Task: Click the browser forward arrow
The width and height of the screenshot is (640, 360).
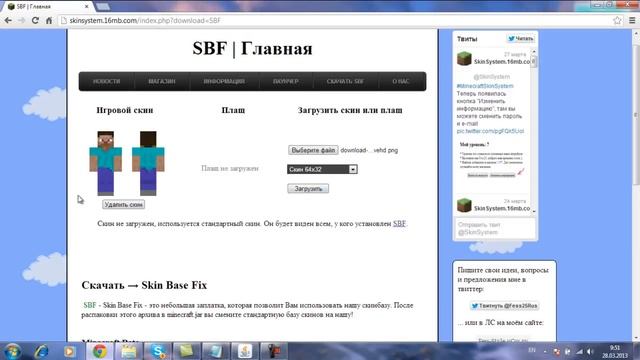Action: click(x=22, y=20)
